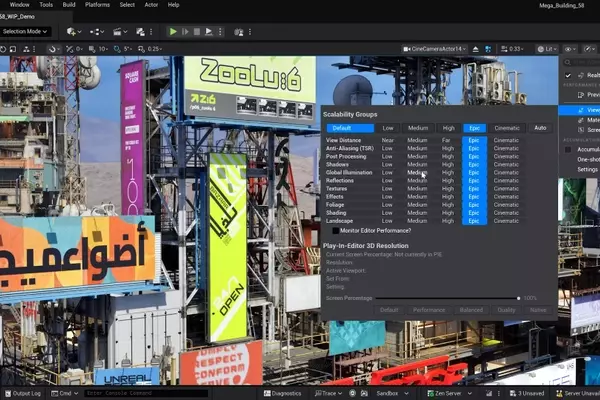Toggle scale snapping icon

pos(141,49)
